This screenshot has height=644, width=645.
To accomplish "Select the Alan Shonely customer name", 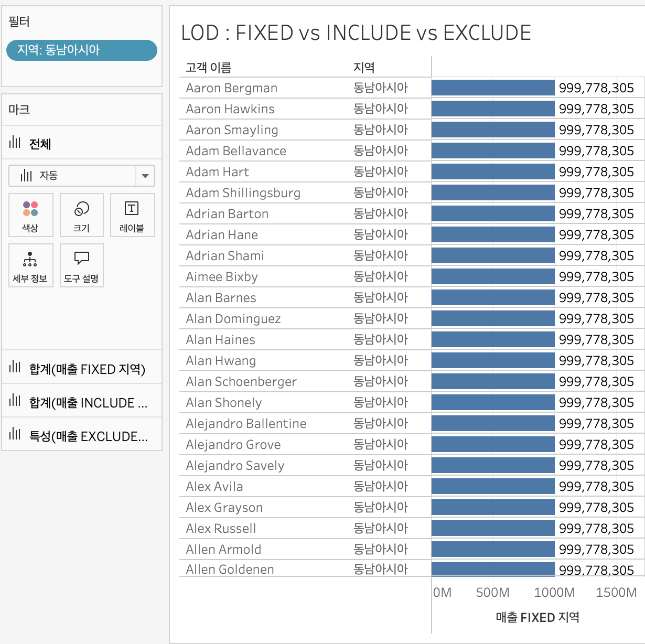I will (x=224, y=403).
